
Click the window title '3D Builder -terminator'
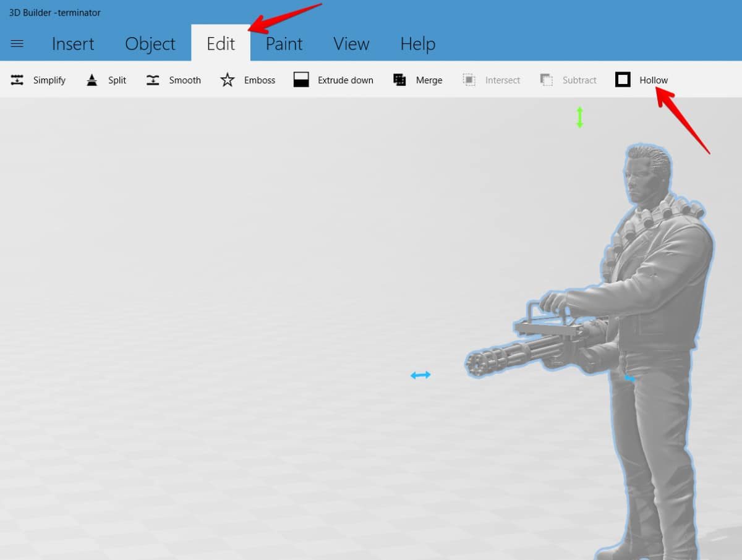click(54, 12)
